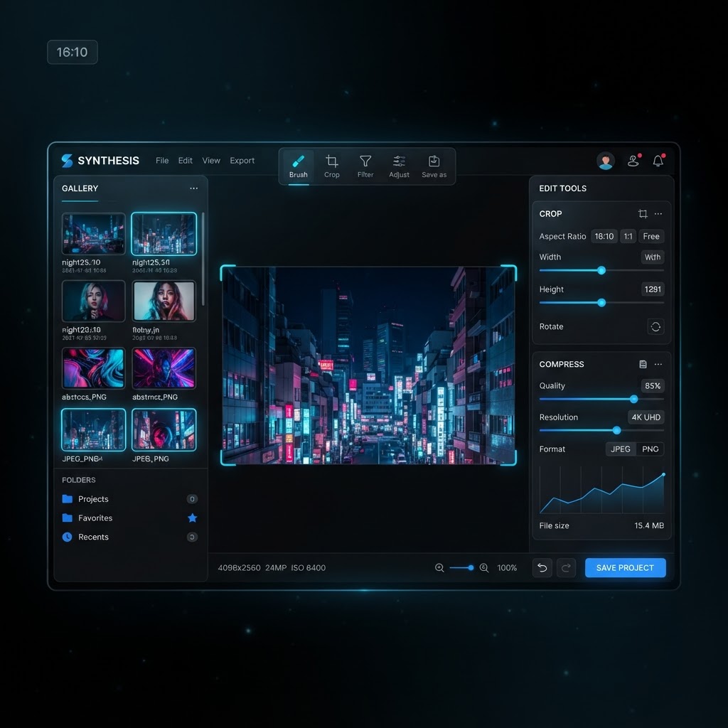Click the crop icon in Crop panel
The width and height of the screenshot is (728, 728).
coord(643,213)
